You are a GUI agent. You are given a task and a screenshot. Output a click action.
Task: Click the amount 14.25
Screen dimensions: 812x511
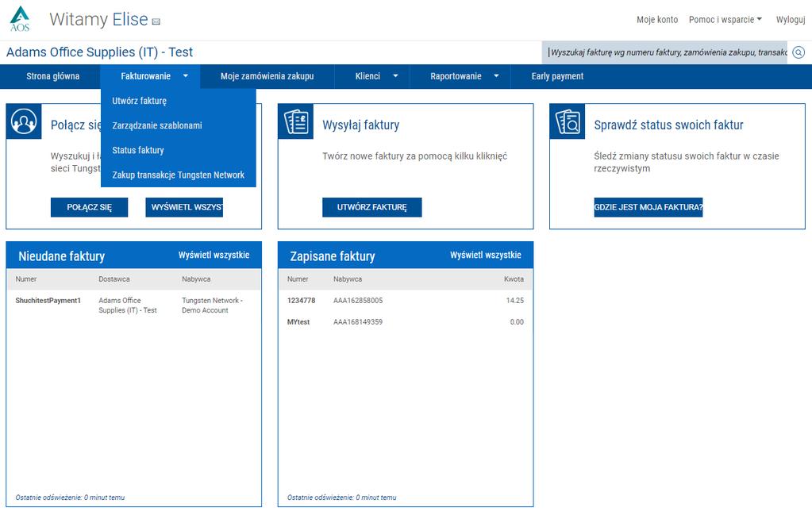515,301
